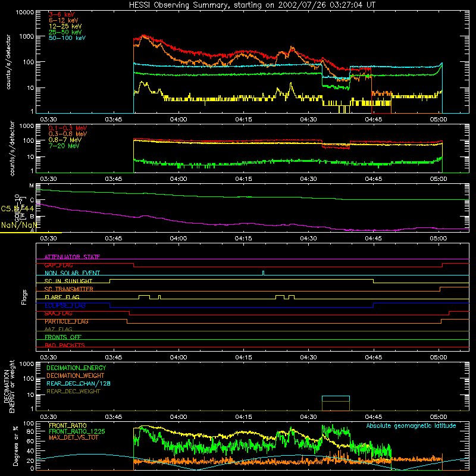This screenshot has height=476, width=476.
Task: Click the DECIMATION_ENERGY legend entry
Action: point(77,368)
